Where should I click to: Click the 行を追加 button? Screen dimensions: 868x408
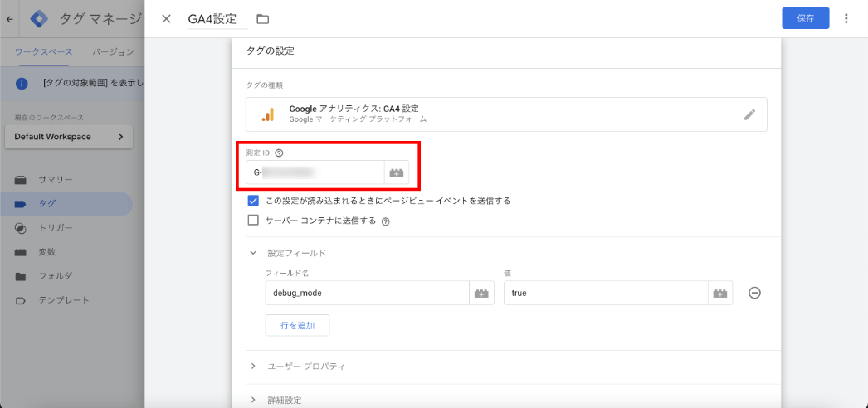point(297,326)
